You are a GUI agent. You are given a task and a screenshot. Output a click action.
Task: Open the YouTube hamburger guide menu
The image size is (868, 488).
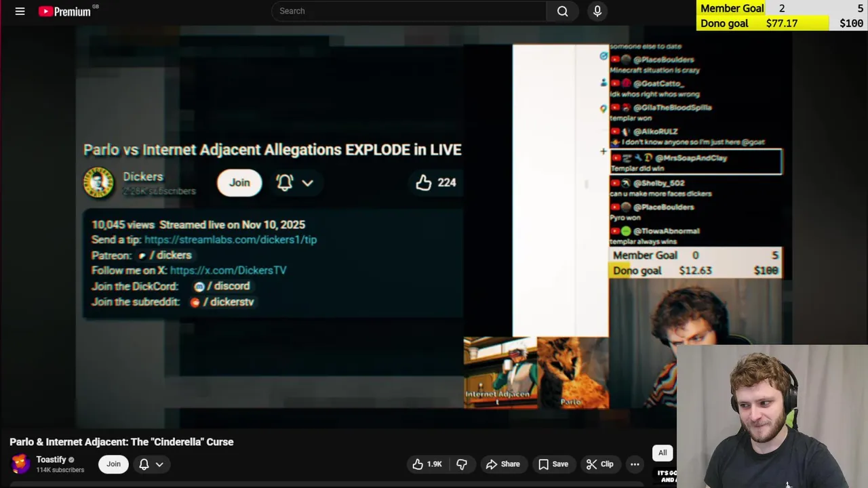click(x=20, y=11)
